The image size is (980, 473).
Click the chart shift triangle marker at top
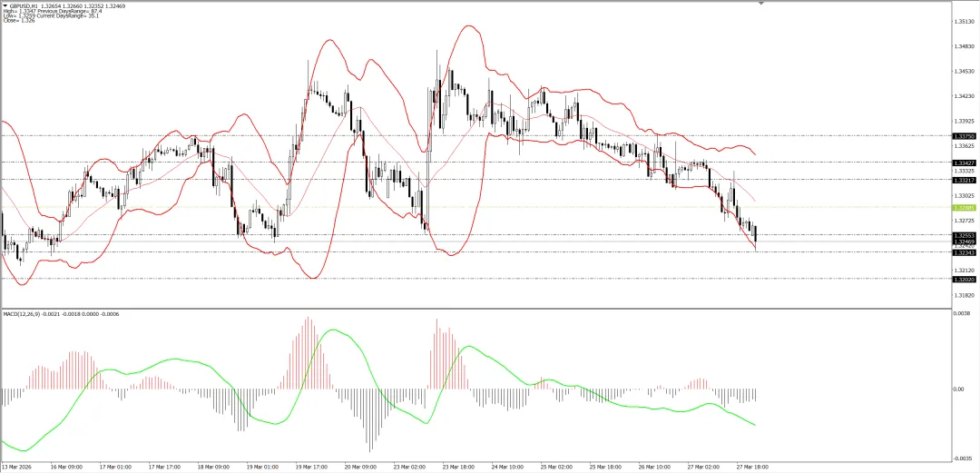(x=761, y=3)
